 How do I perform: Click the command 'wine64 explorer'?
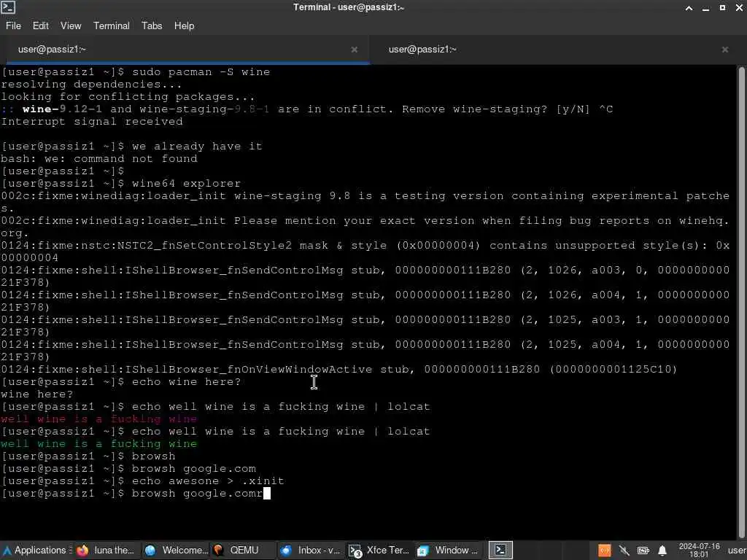point(186,183)
